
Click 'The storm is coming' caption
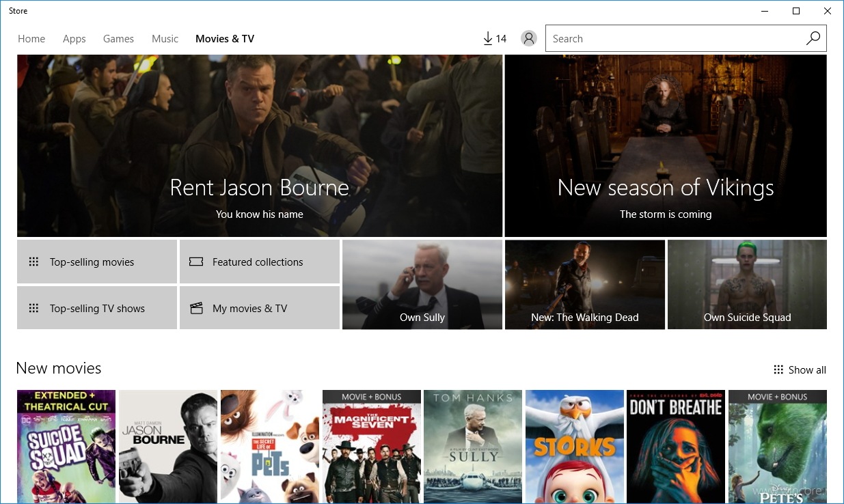tap(666, 214)
